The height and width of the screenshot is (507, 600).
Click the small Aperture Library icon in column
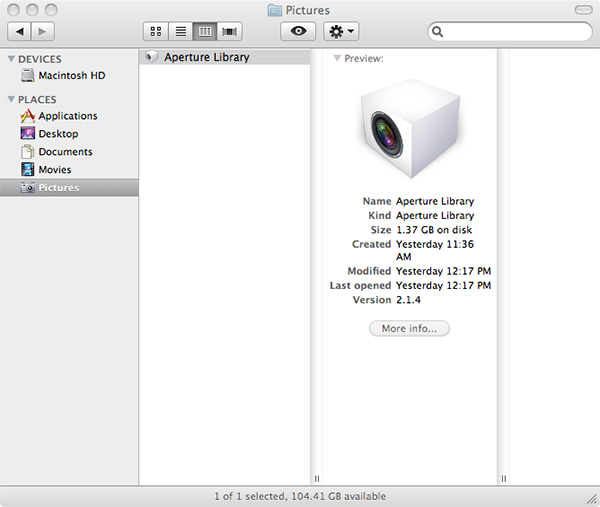point(152,57)
